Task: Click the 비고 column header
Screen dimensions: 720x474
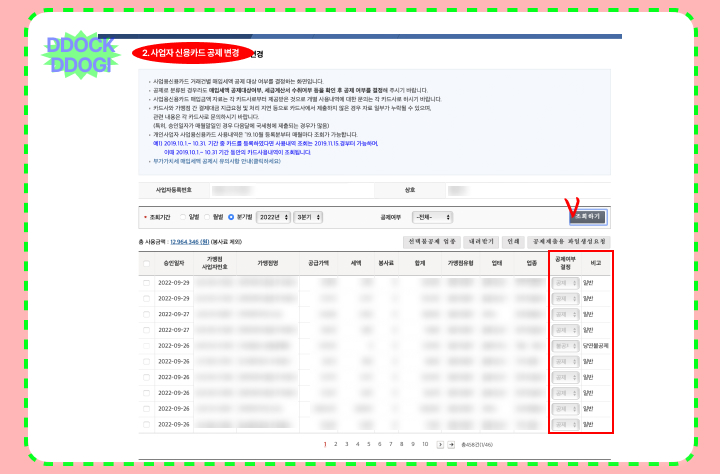Action: [x=596, y=264]
